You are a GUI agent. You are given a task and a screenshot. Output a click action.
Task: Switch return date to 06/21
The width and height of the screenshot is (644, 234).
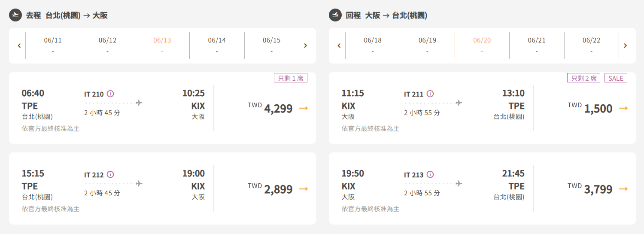(537, 46)
